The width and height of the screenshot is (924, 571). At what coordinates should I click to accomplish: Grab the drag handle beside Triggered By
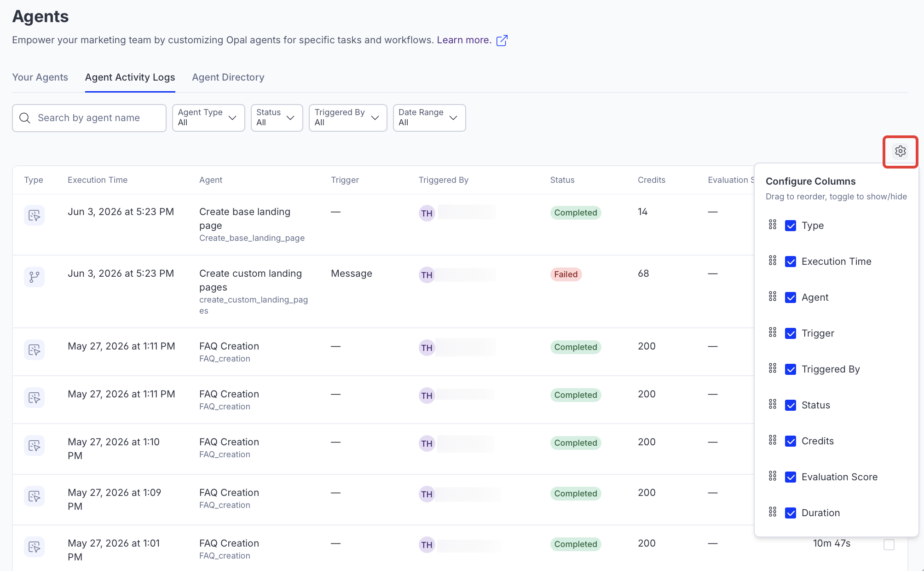coord(773,368)
